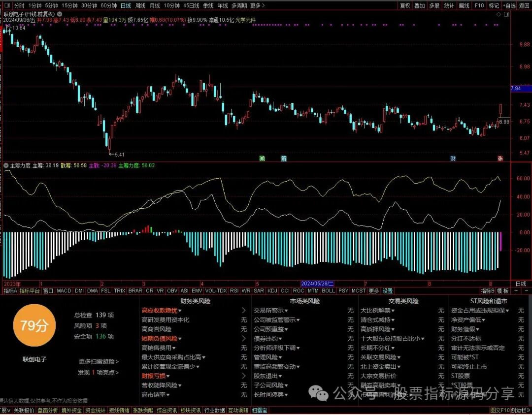Select the RSI indicator tab
Screen dimensions: 532x415
tap(234, 291)
